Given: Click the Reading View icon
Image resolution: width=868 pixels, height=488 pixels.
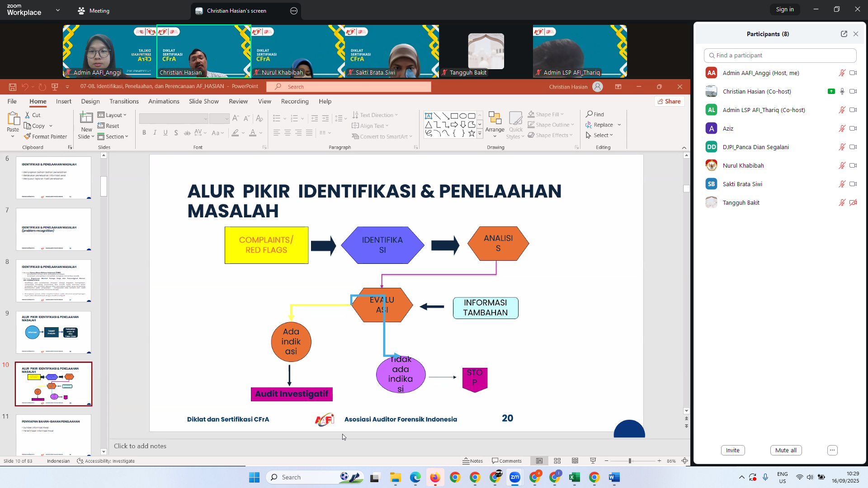Looking at the screenshot, I should pos(575,461).
